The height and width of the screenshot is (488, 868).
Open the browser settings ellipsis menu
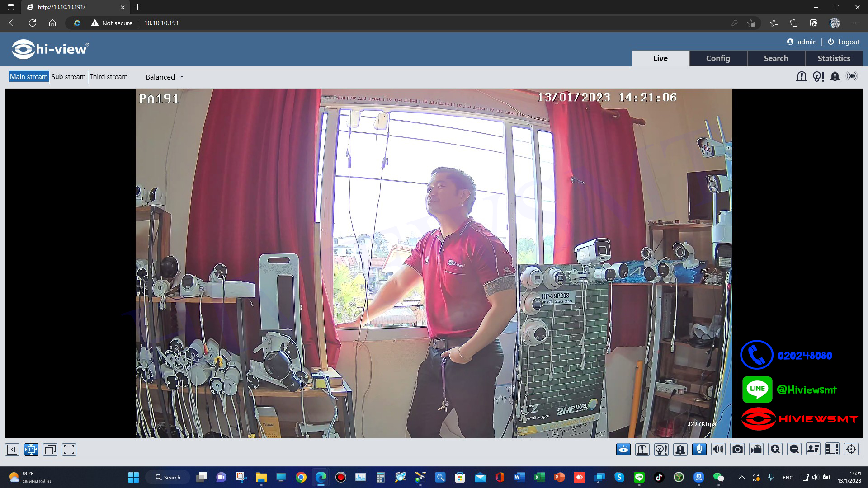pyautogui.click(x=855, y=23)
